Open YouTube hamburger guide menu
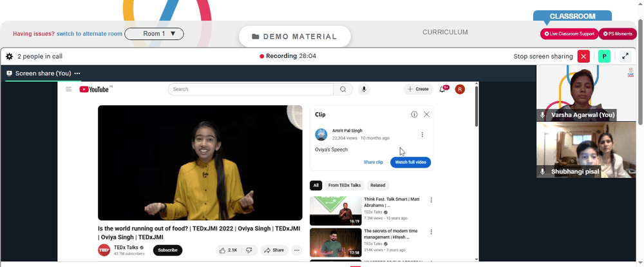This screenshot has width=644, height=267. 69,89
